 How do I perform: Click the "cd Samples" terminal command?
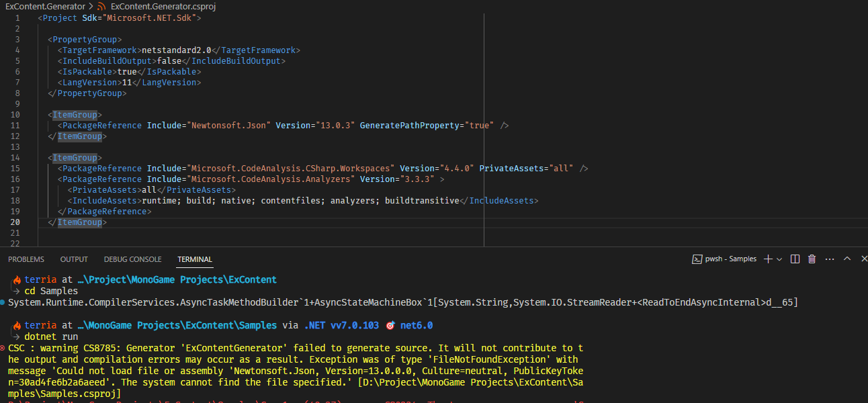(x=51, y=292)
